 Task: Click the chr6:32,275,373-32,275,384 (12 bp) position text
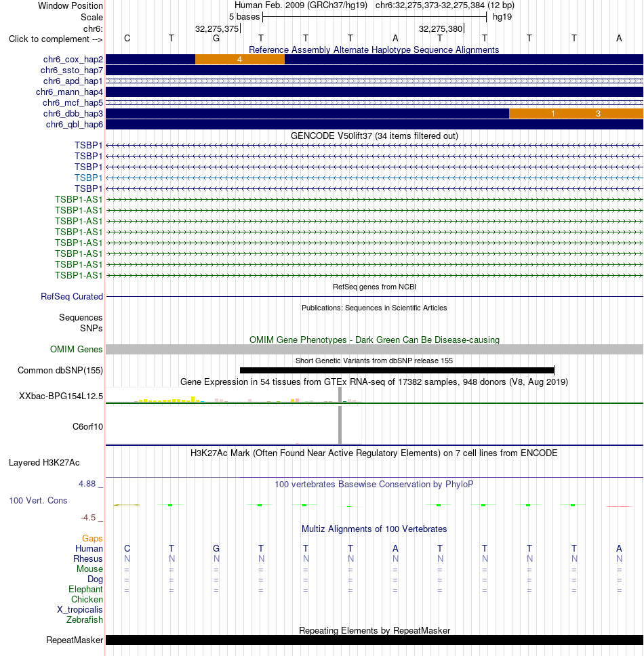pyautogui.click(x=445, y=5)
